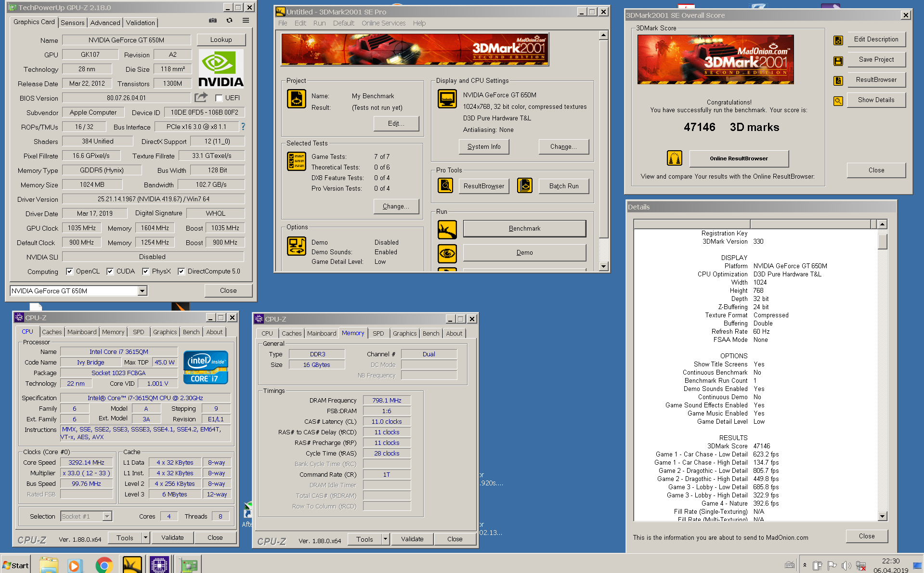Screen dimensions: 924x573
Task: Click the GPU-Z refresh icon
Action: pyautogui.click(x=229, y=21)
